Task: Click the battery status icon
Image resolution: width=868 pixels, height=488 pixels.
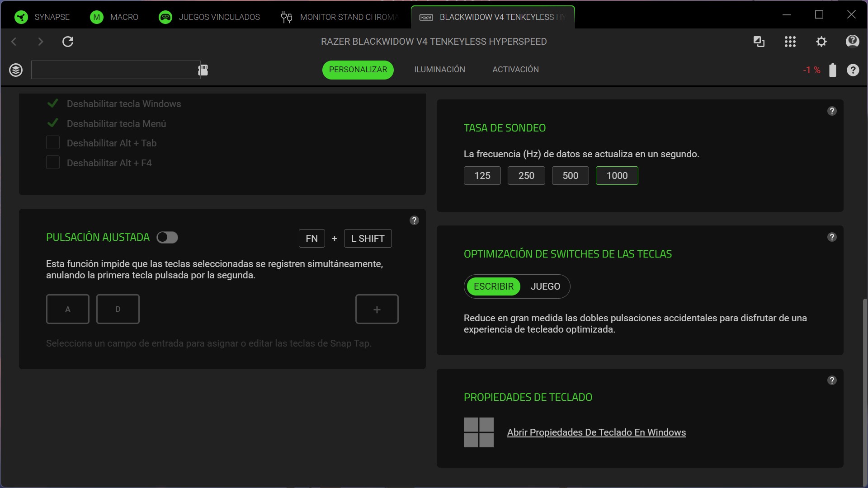Action: click(833, 70)
